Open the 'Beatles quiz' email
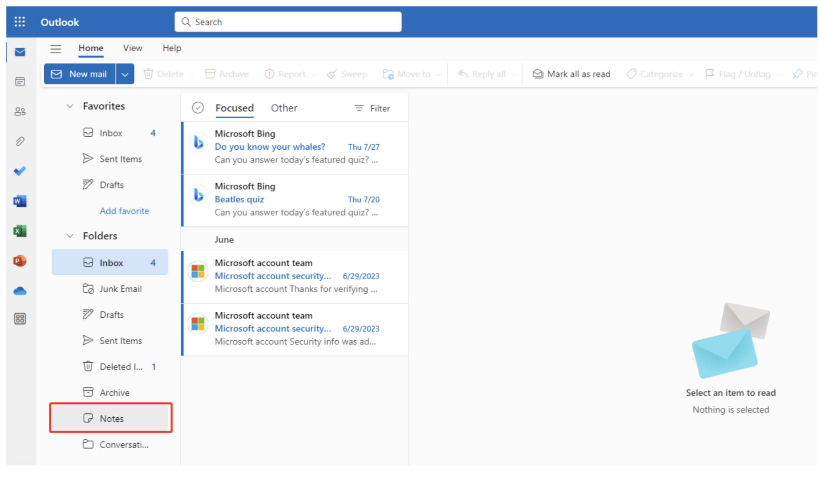The width and height of the screenshot is (819, 504). [x=295, y=200]
